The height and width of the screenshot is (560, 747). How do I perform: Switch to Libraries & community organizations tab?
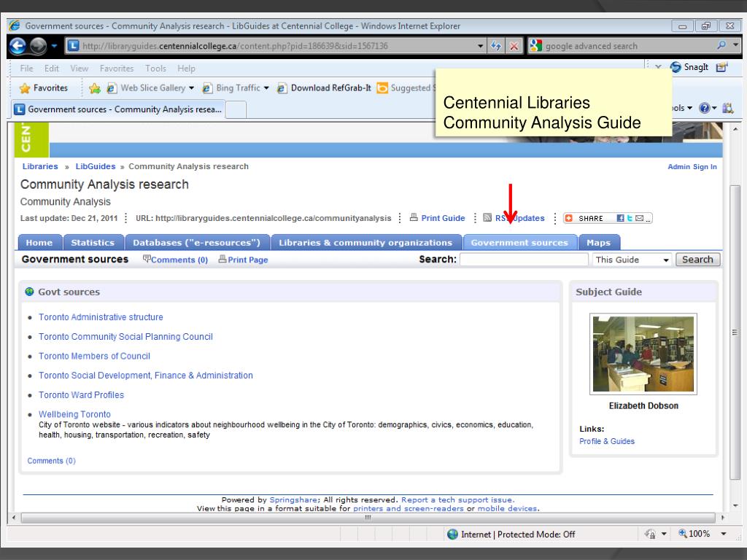click(x=365, y=242)
